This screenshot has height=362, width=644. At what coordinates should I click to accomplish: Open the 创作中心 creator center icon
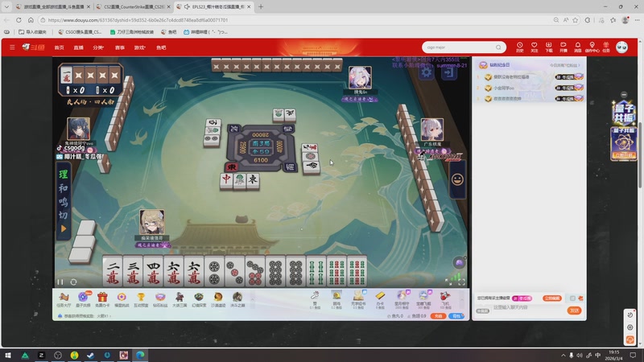pyautogui.click(x=592, y=47)
